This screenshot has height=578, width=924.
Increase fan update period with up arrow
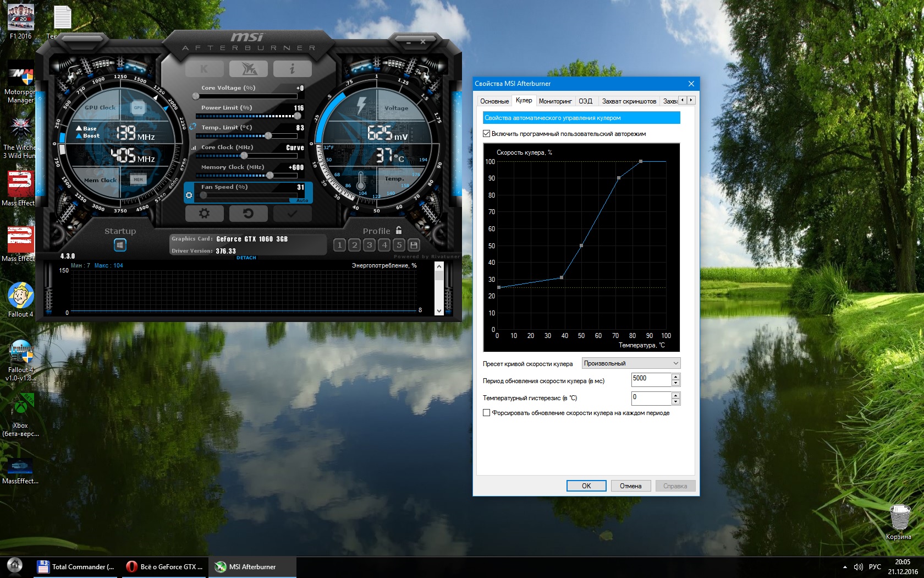tap(675, 377)
